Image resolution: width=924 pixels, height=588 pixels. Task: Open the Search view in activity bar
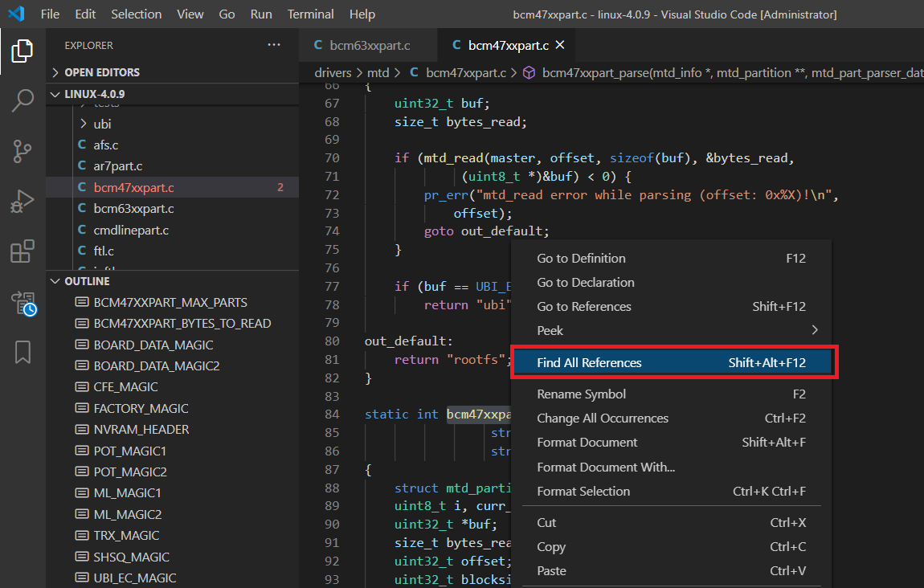(x=22, y=100)
